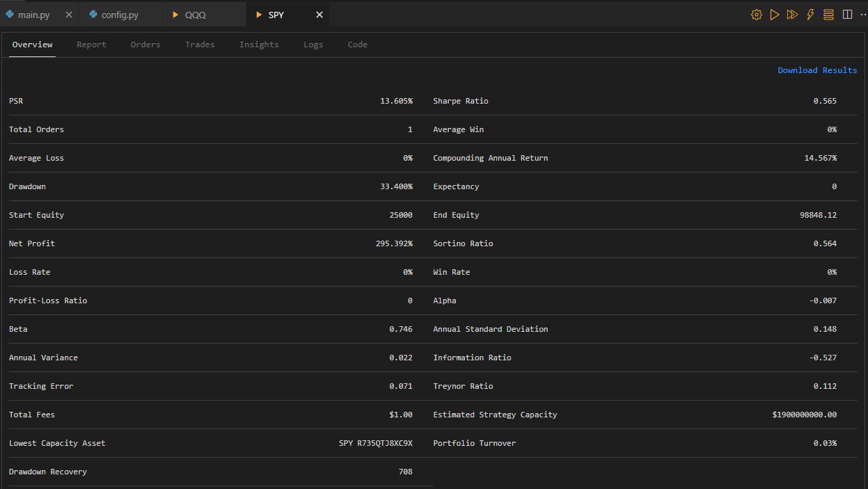The width and height of the screenshot is (868, 489).
Task: Select the Average Loss label
Action: coord(36,158)
